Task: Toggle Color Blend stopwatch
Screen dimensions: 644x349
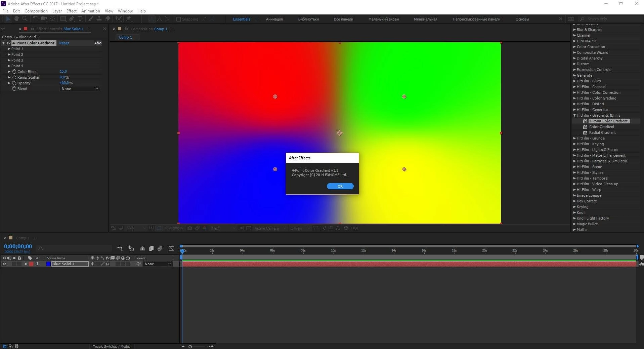Action: (x=14, y=72)
